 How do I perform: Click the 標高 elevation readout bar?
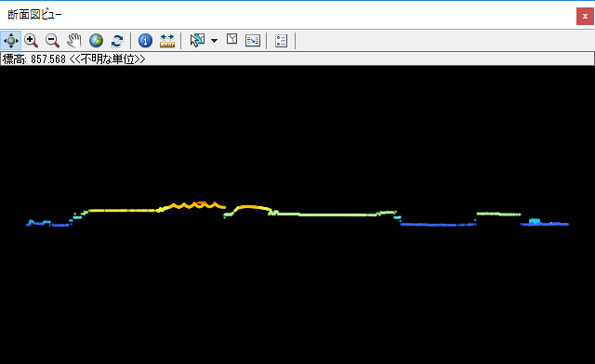(297, 58)
